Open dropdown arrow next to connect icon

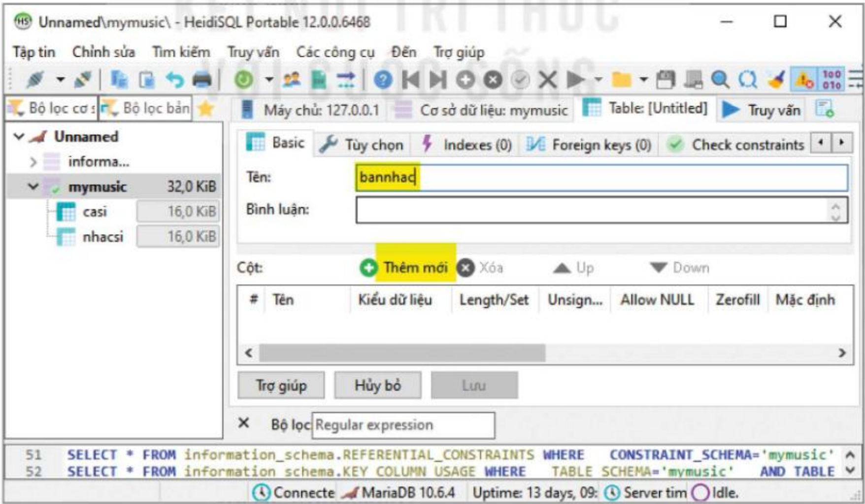[60, 79]
